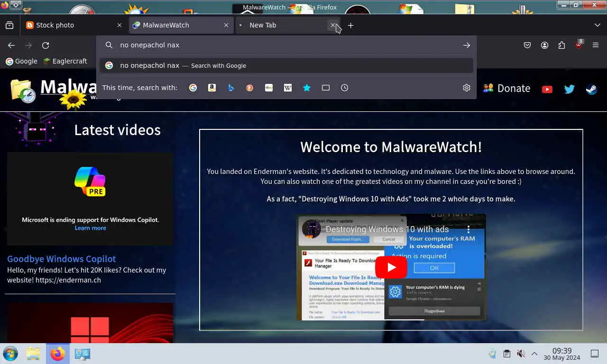Screen dimensions: 607x364
Task: Open Firefox application menu (hamburger)
Action: tap(596, 45)
